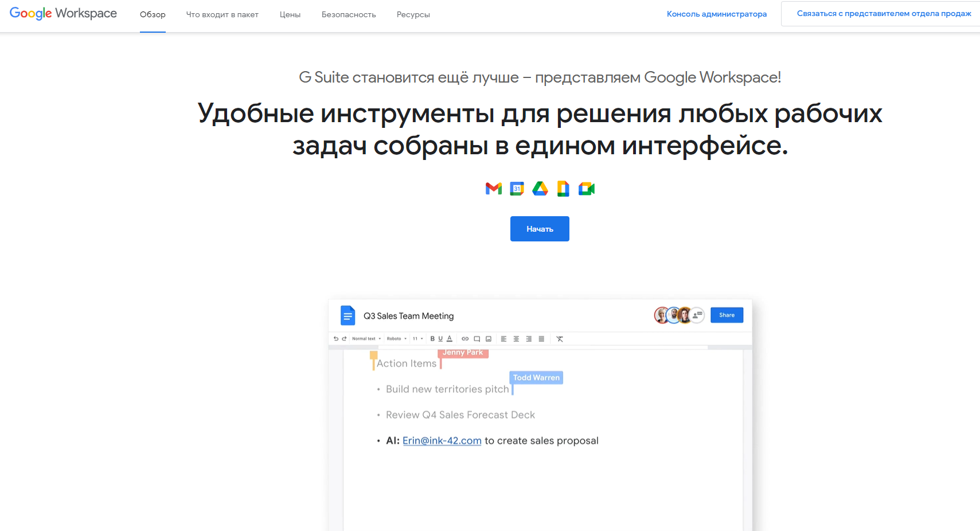The height and width of the screenshot is (531, 980).
Task: Click the Google Calendar icon
Action: [x=517, y=189]
